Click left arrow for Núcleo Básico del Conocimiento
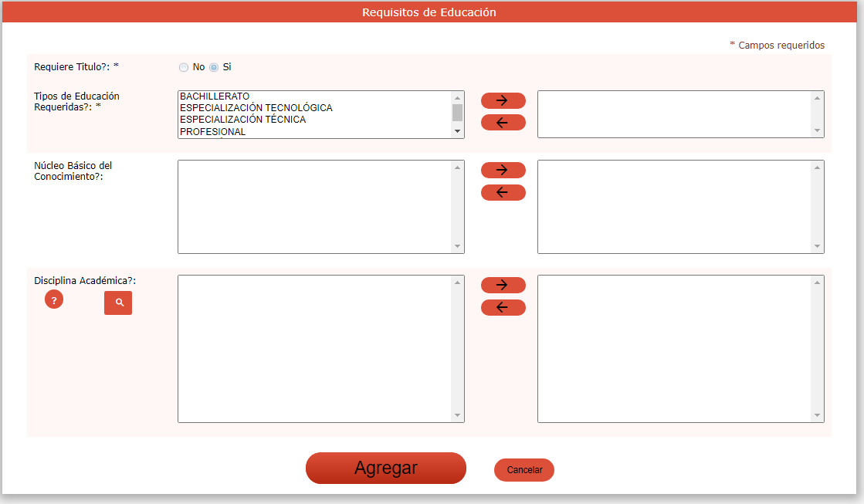The image size is (864, 504). (x=503, y=192)
